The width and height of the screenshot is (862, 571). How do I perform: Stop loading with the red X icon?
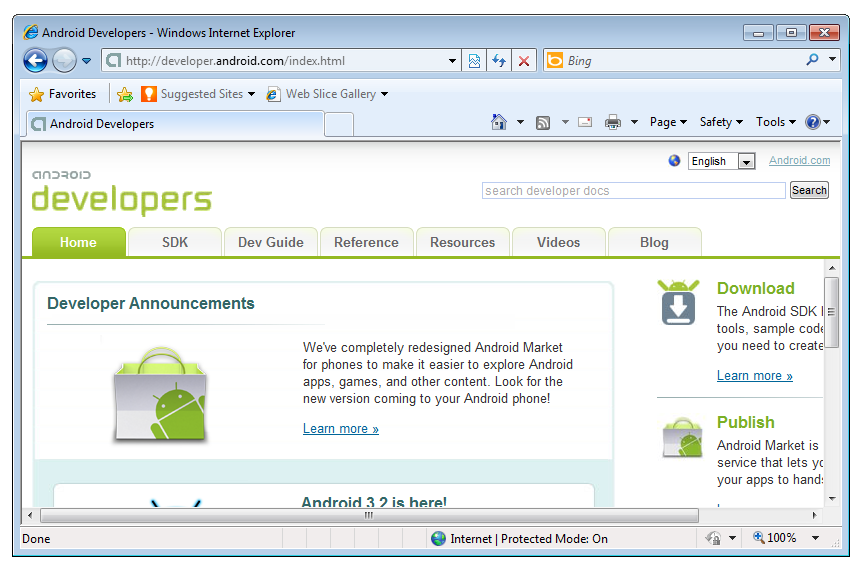tap(524, 60)
